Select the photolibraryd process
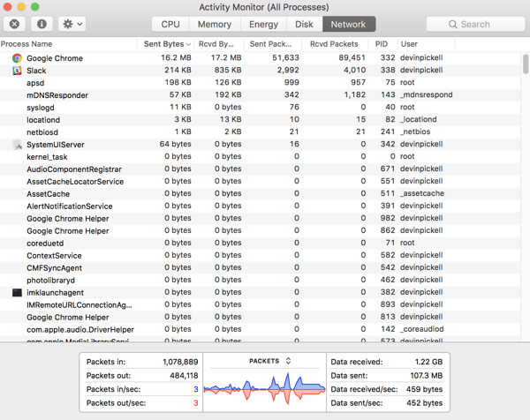Screen dimensions: 530x420 pos(50,281)
